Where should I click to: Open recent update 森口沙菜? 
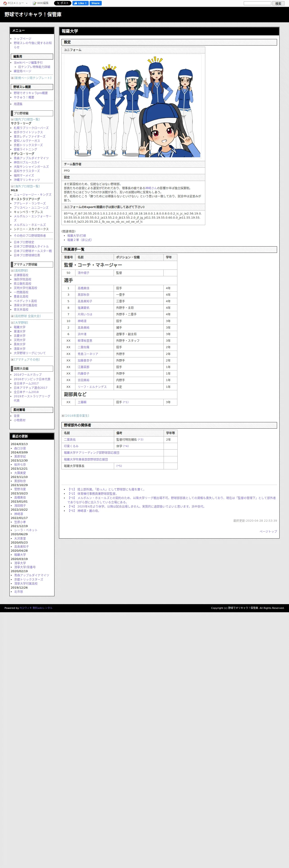[x=20, y=448]
